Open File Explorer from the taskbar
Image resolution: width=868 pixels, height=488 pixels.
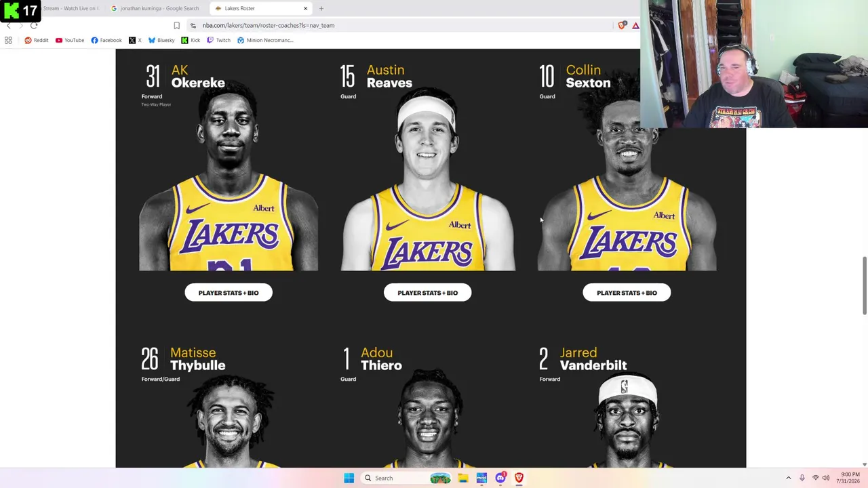tap(462, 478)
